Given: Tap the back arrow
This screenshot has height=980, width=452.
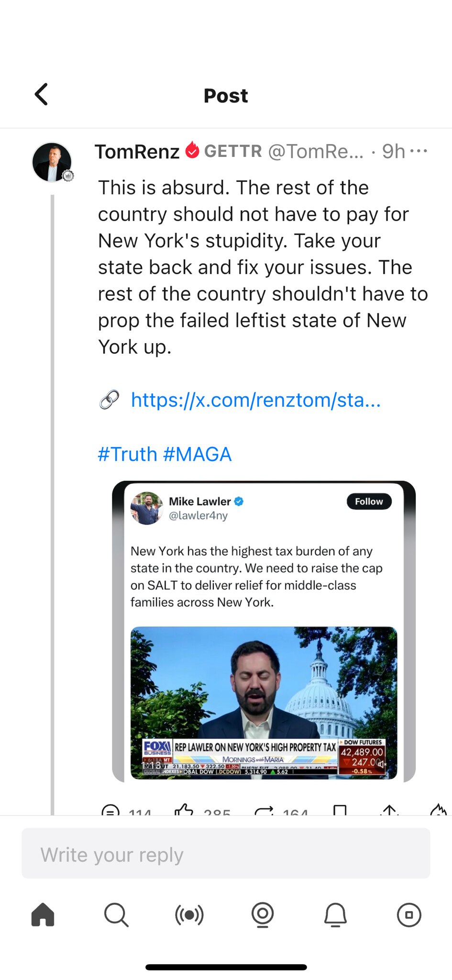Looking at the screenshot, I should [42, 94].
